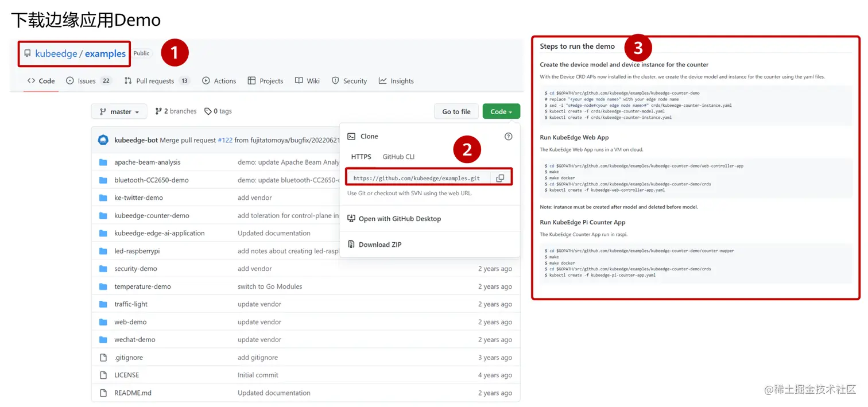Click the Go to file button
Screen dimensions: 868x407
(456, 111)
